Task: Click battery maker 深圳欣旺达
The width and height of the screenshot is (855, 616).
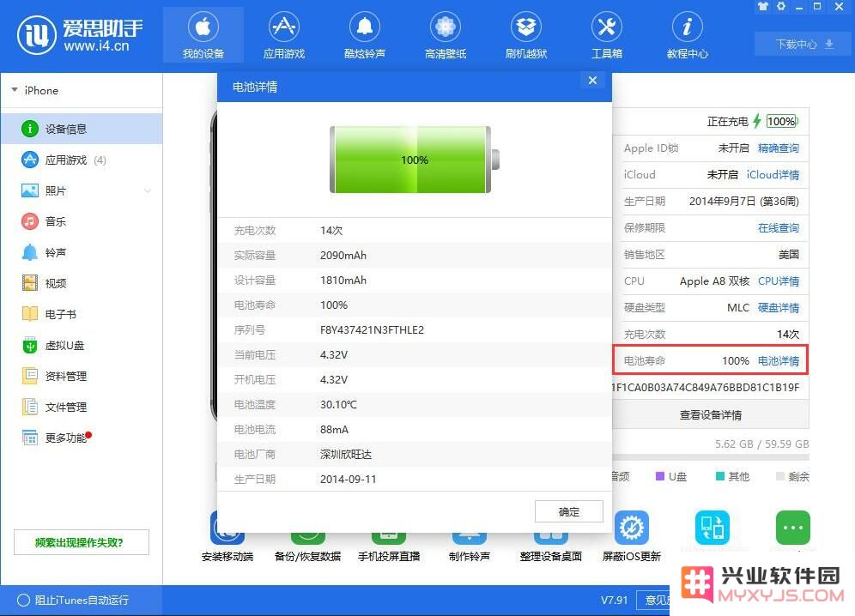Action: click(346, 454)
